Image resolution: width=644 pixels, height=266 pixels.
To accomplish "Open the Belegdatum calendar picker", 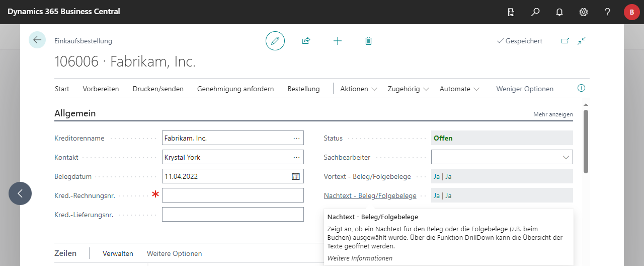I will click(x=296, y=176).
